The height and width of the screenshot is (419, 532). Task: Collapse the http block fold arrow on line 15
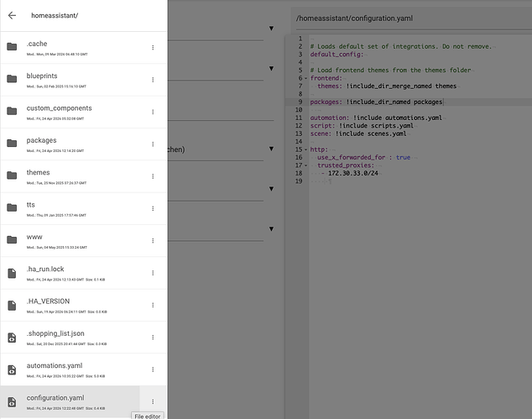tap(305, 149)
